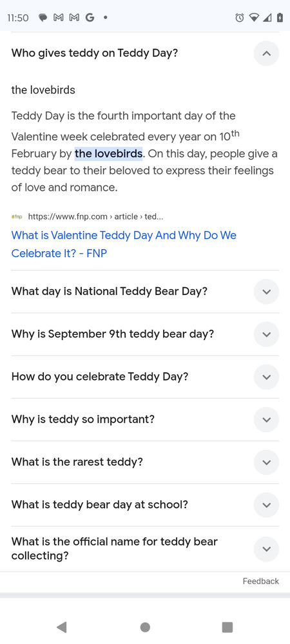Image resolution: width=290 pixels, height=644 pixels.
Task: Expand 'How do you celebrate Teddy Day?' chevron
Action: click(x=266, y=377)
